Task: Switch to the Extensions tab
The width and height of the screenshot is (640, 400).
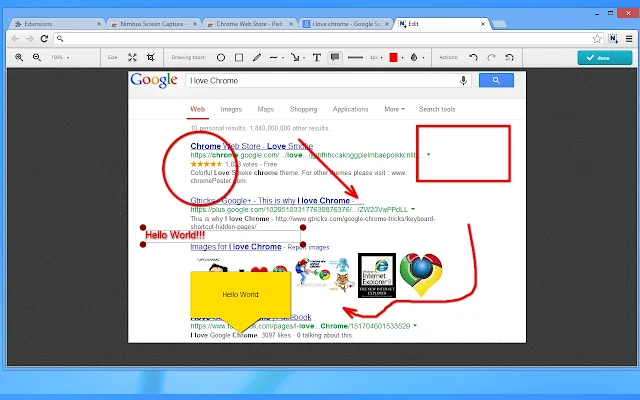Action: tap(56, 24)
